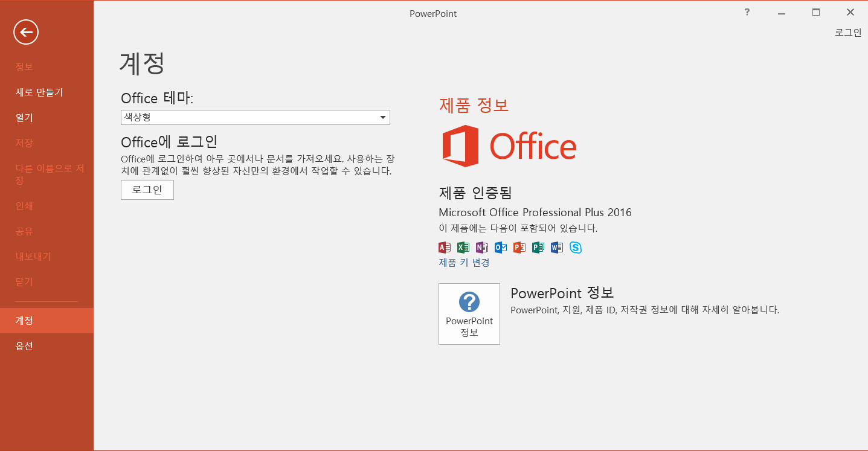Maximize the PowerPoint window
The image size is (868, 451).
pos(816,12)
